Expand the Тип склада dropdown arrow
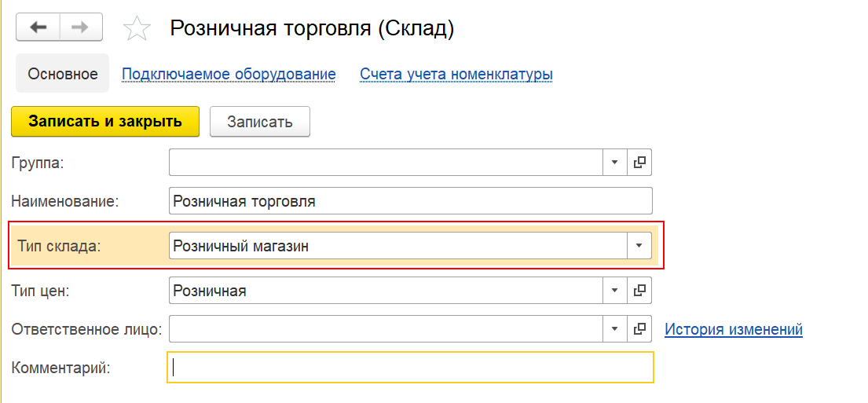 (639, 245)
